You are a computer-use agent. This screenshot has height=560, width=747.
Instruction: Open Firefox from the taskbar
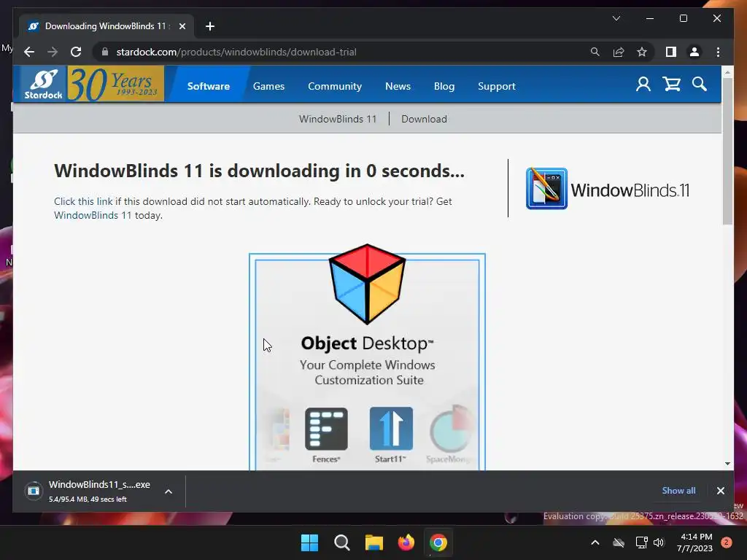406,542
